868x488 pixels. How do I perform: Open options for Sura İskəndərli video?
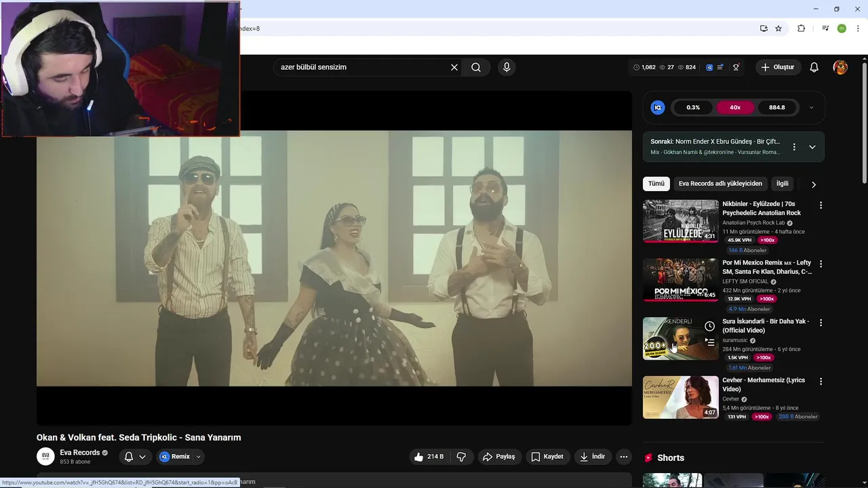821,323
